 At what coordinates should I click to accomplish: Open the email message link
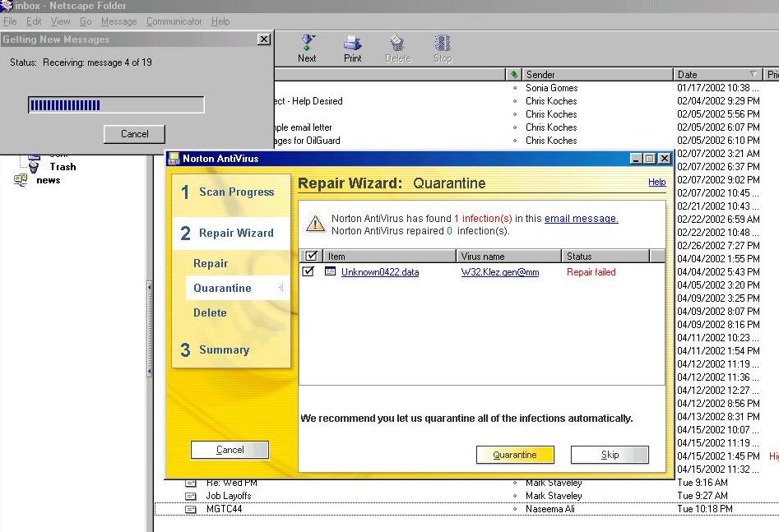point(582,219)
